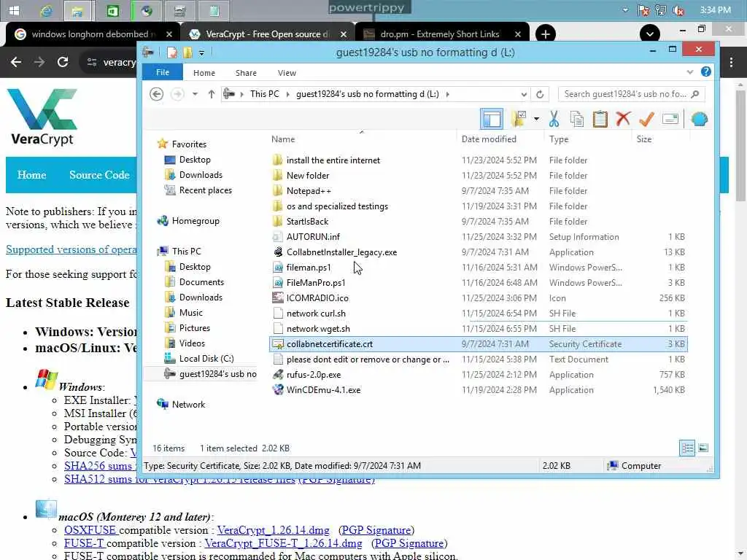Open the File ribbon tab

[x=163, y=72]
